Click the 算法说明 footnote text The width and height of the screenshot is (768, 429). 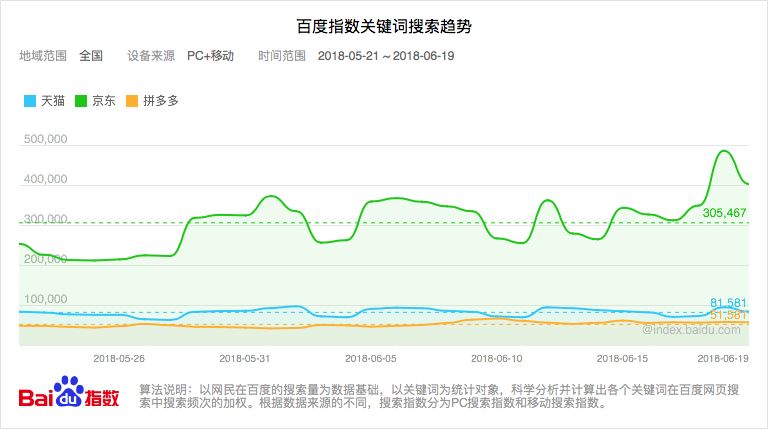[x=439, y=396]
